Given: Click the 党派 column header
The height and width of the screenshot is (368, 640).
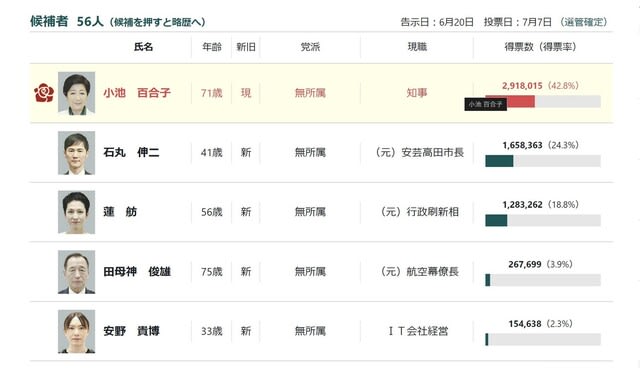Looking at the screenshot, I should coord(310,47).
